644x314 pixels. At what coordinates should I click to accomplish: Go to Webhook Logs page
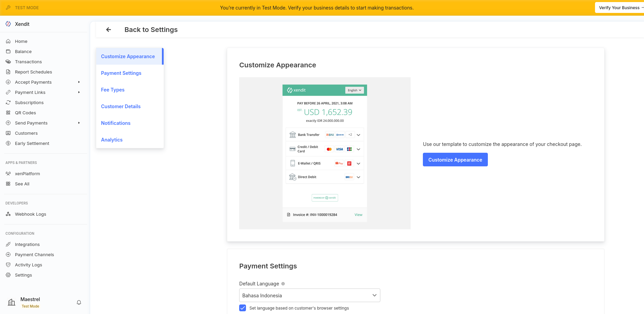(30, 214)
